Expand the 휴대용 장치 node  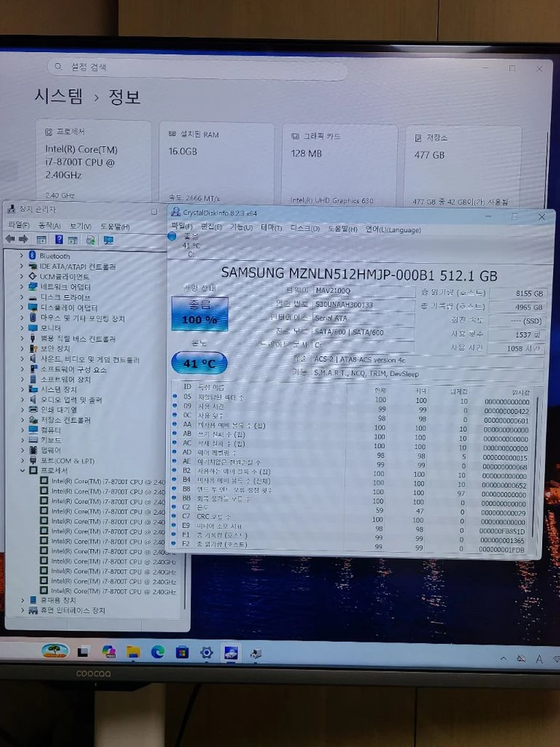coord(22,600)
